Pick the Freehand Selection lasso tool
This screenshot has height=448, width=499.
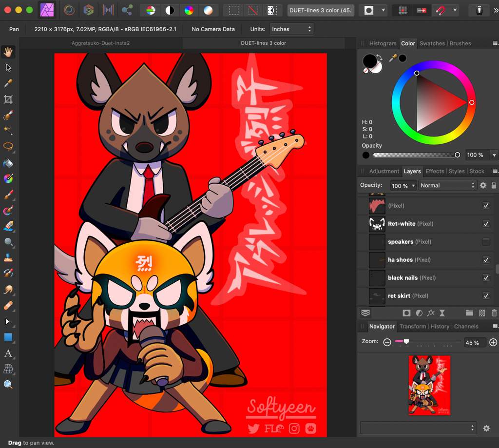tap(8, 146)
